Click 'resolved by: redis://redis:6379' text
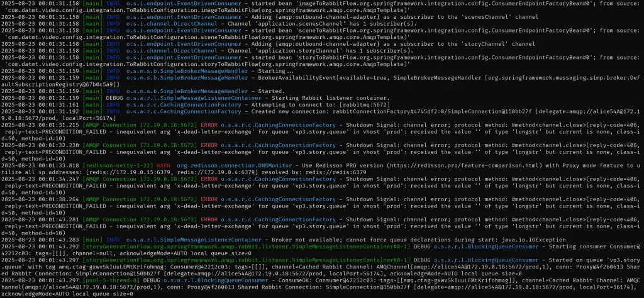644x298 pixels. [x=314, y=172]
